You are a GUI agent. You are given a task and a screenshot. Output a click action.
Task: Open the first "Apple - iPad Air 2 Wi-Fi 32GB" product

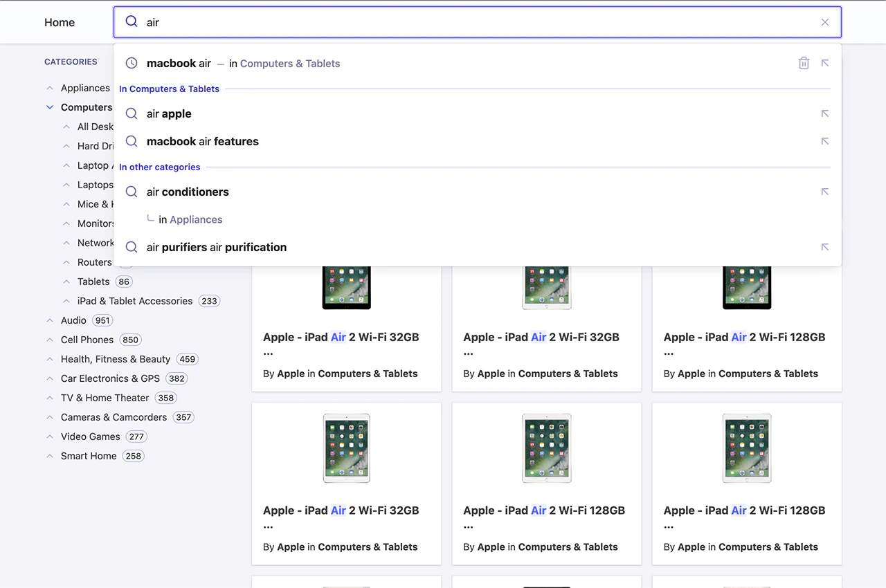341,337
